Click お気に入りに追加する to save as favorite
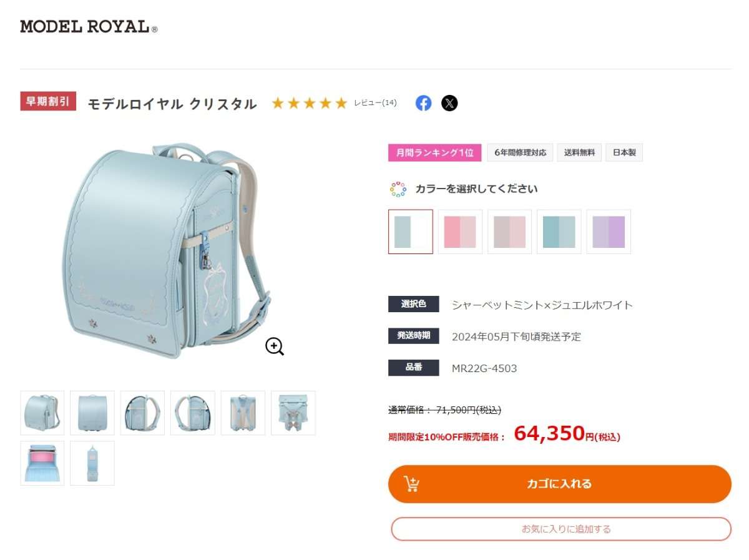Screen dimensions: 749x560 (x=560, y=528)
